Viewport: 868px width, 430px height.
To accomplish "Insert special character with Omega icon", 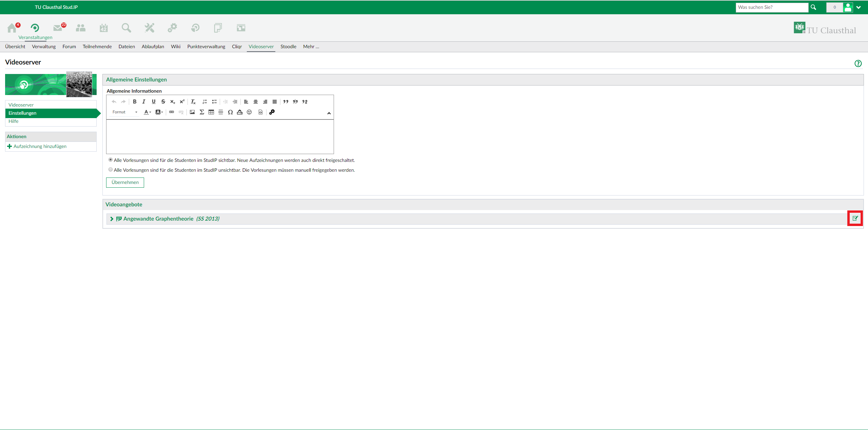I will tap(230, 112).
